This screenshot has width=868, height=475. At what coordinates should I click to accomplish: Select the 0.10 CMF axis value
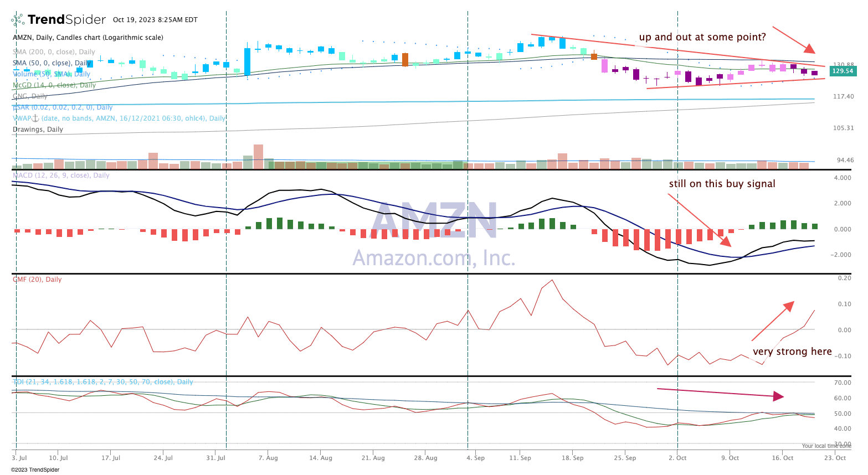(x=845, y=304)
